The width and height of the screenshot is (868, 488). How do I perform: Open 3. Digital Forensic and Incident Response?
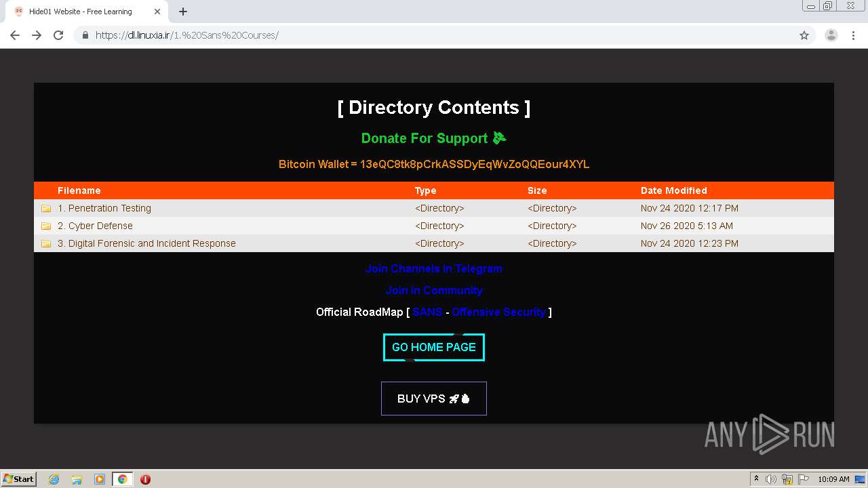pos(146,243)
